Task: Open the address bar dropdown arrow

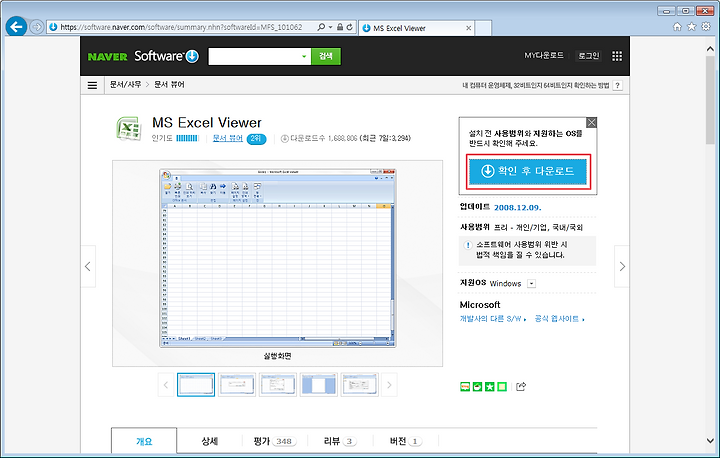Action: (330, 27)
